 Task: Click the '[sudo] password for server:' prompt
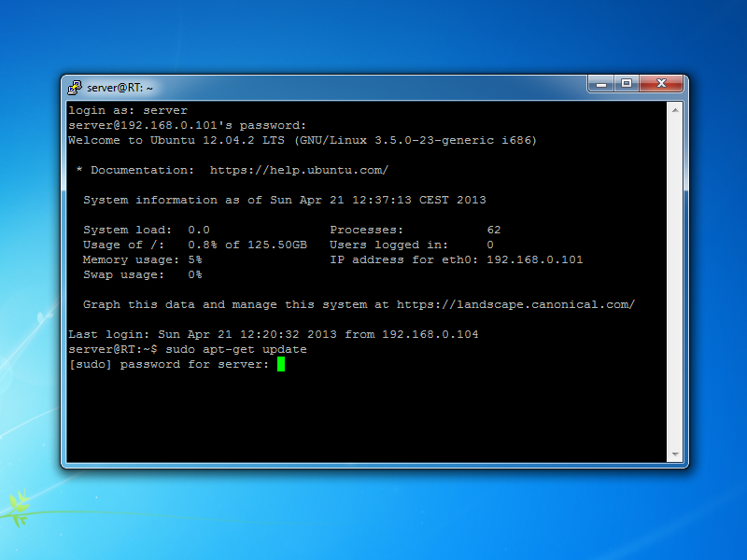tap(169, 364)
